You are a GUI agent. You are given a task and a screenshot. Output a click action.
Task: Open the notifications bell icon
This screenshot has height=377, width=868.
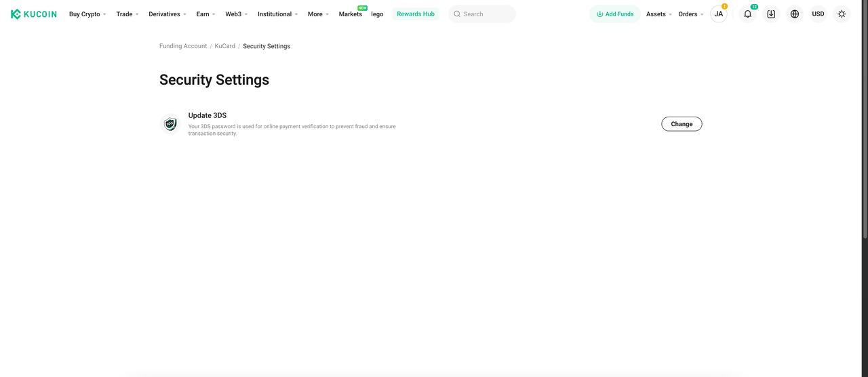coord(747,14)
